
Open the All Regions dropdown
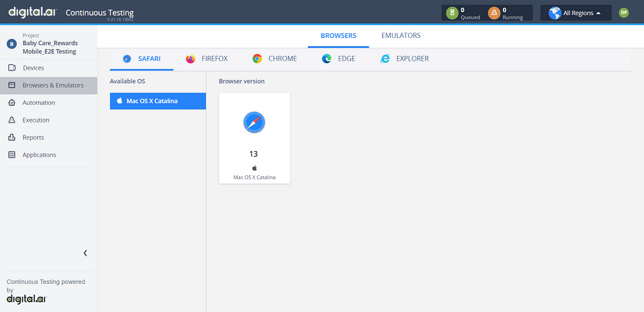576,13
